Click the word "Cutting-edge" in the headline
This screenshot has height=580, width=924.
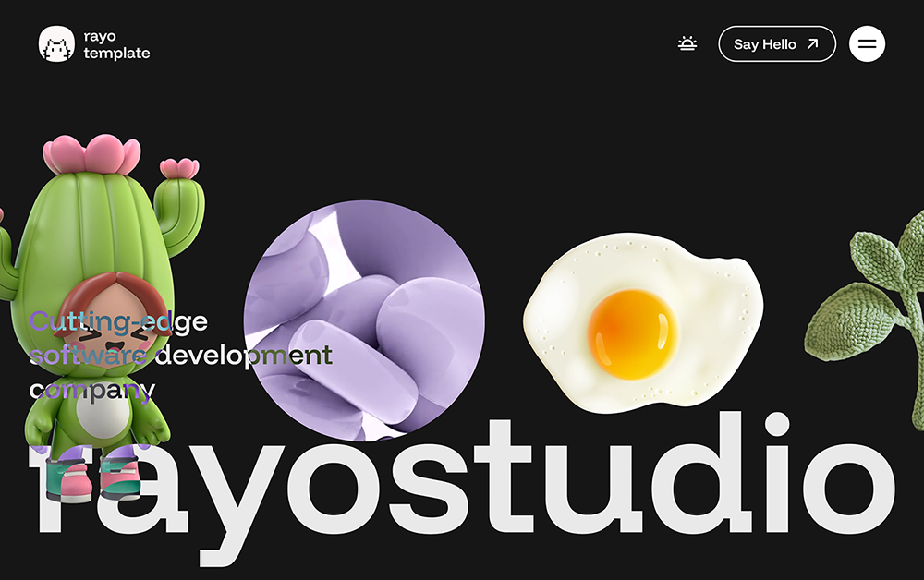[118, 321]
